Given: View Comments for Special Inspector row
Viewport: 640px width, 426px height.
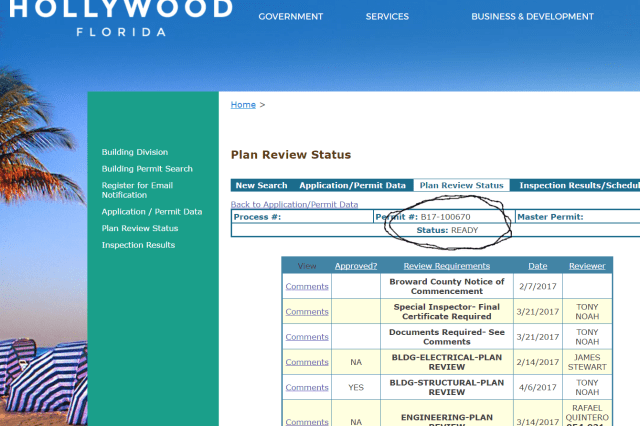Looking at the screenshot, I should pos(307,312).
